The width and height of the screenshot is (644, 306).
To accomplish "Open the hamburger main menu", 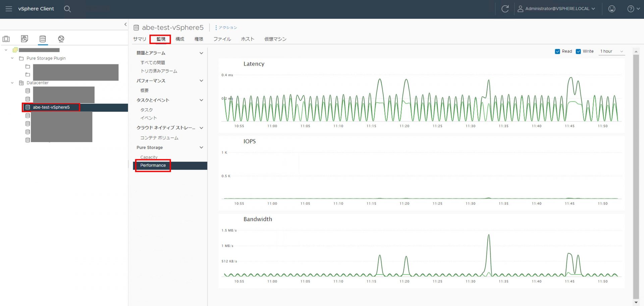I will click(x=9, y=9).
